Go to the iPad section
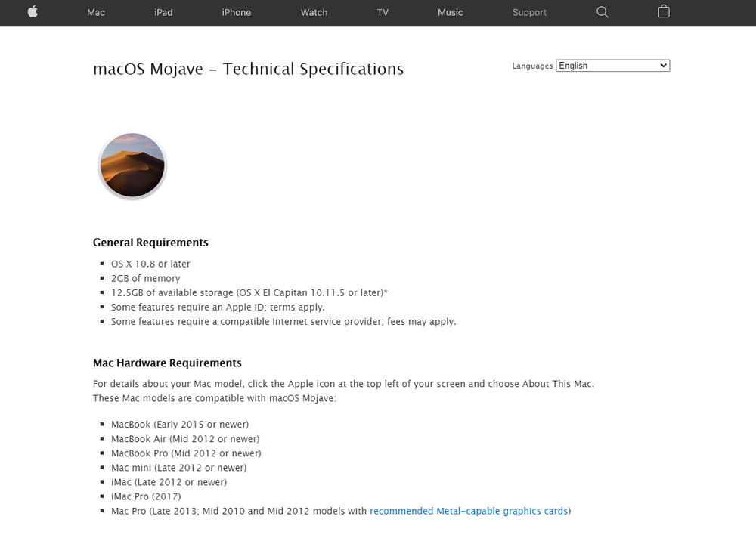Screen dimensions: 756x535 [163, 13]
